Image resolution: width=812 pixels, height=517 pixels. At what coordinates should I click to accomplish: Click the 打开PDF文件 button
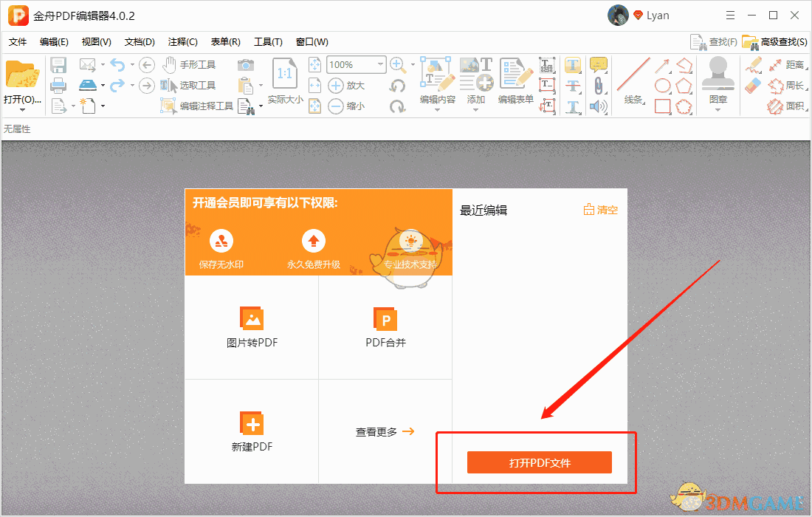(540, 462)
